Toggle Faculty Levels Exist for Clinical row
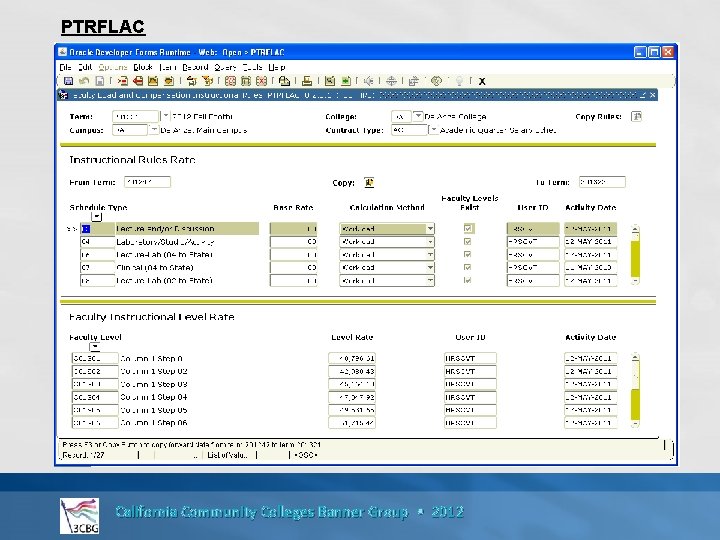 click(x=467, y=267)
